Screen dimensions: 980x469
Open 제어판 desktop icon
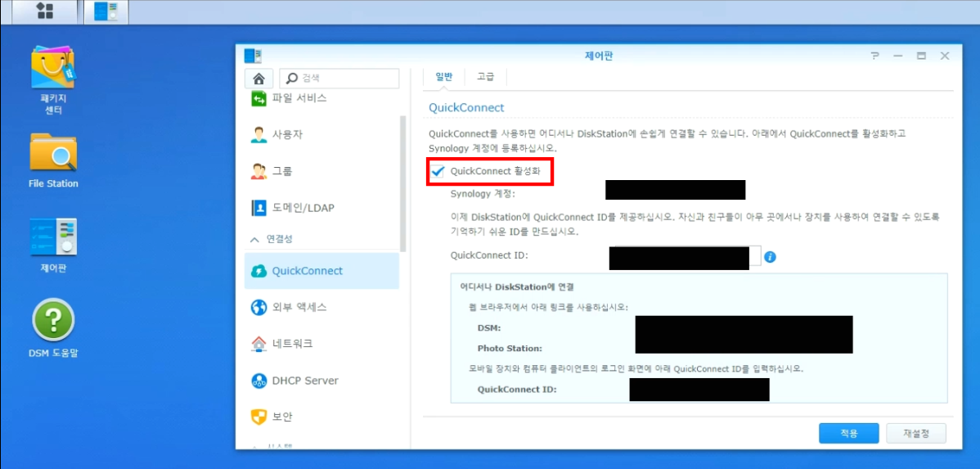coord(53,246)
